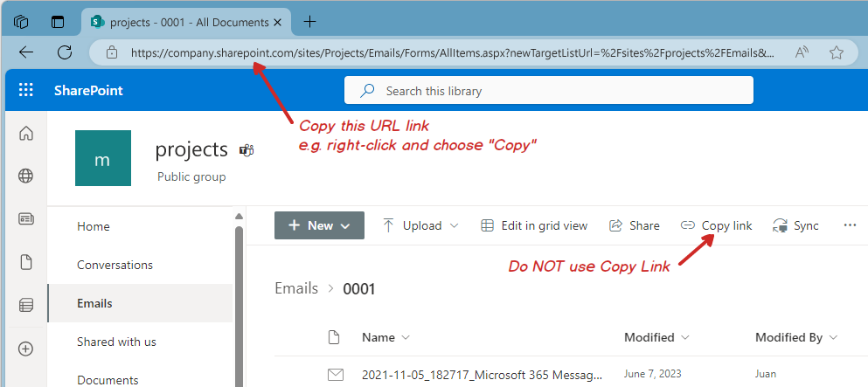This screenshot has width=868, height=387.
Task: Open Shared with us navigation item
Action: coord(116,342)
